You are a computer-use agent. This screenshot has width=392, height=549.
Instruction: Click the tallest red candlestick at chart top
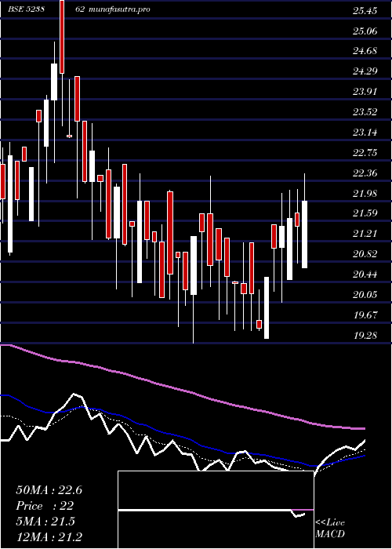click(62, 37)
